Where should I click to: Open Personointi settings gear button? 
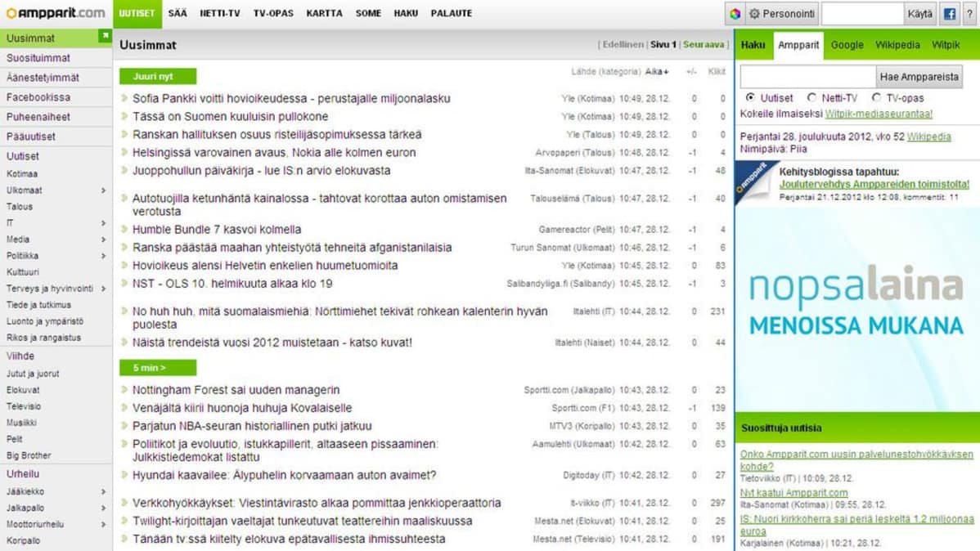782,14
